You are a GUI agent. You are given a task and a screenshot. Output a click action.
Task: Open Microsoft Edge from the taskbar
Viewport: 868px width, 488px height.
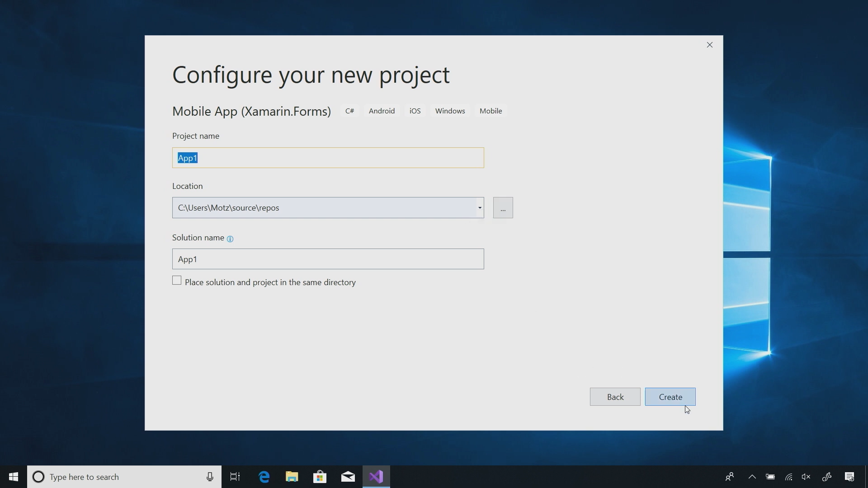tap(264, 477)
